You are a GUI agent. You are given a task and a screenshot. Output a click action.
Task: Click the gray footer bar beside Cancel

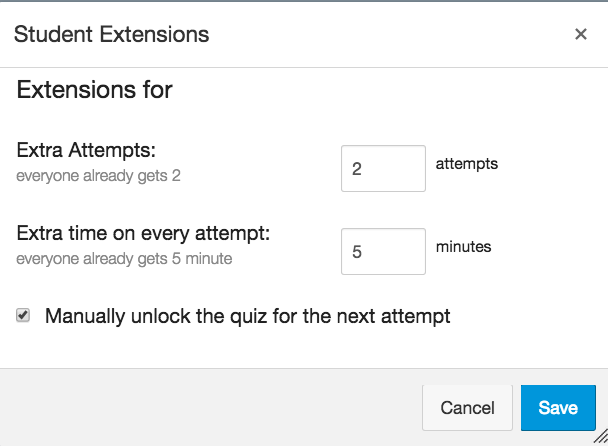(200, 408)
